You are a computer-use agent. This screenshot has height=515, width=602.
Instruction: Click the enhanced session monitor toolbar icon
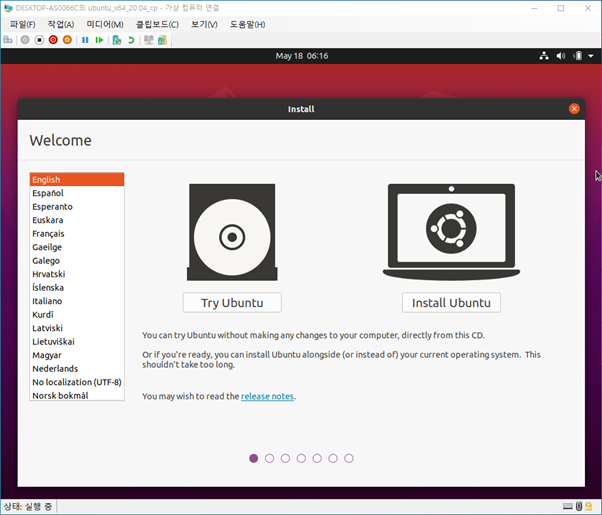pos(149,40)
